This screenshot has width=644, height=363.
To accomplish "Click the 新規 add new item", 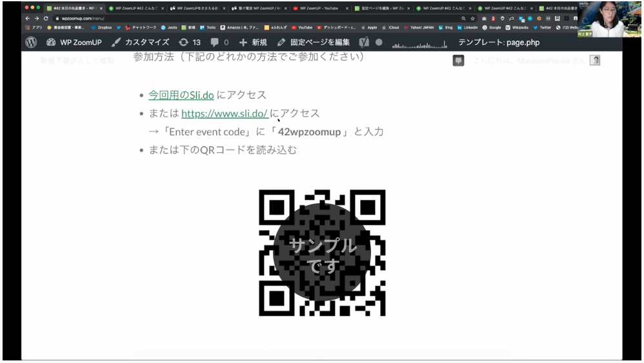I will [x=253, y=43].
